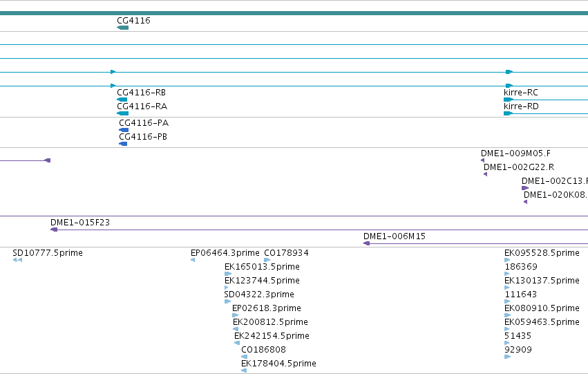Click the 92909 feature arrow
The width and height of the screenshot is (588, 374).
(508, 357)
